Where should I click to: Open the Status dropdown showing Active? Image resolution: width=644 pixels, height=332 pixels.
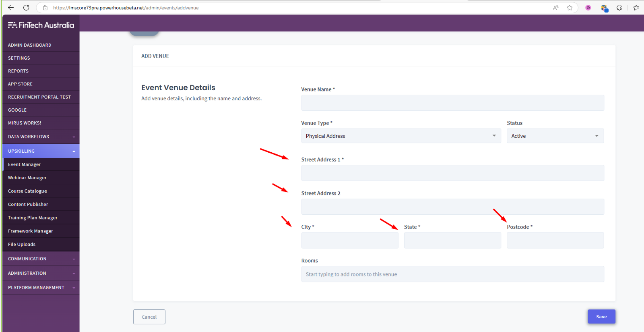pos(555,136)
